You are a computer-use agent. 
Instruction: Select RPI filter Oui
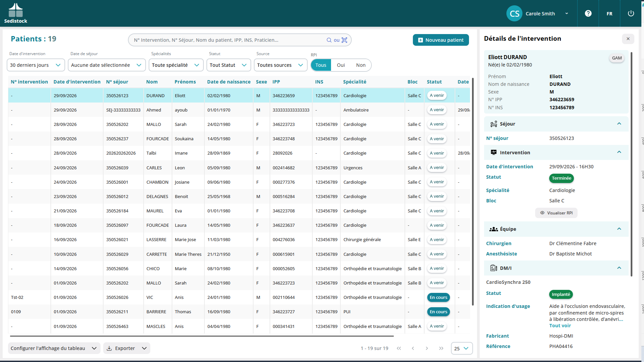click(x=341, y=65)
